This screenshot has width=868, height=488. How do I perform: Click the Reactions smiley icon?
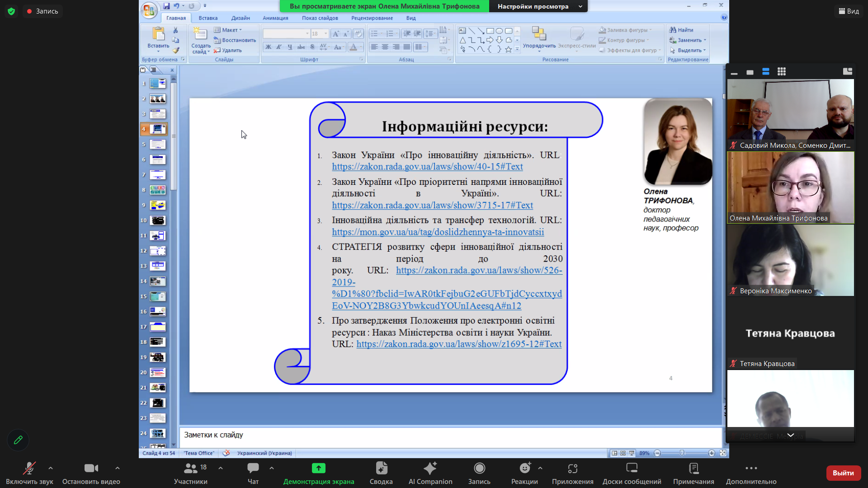pyautogui.click(x=524, y=469)
